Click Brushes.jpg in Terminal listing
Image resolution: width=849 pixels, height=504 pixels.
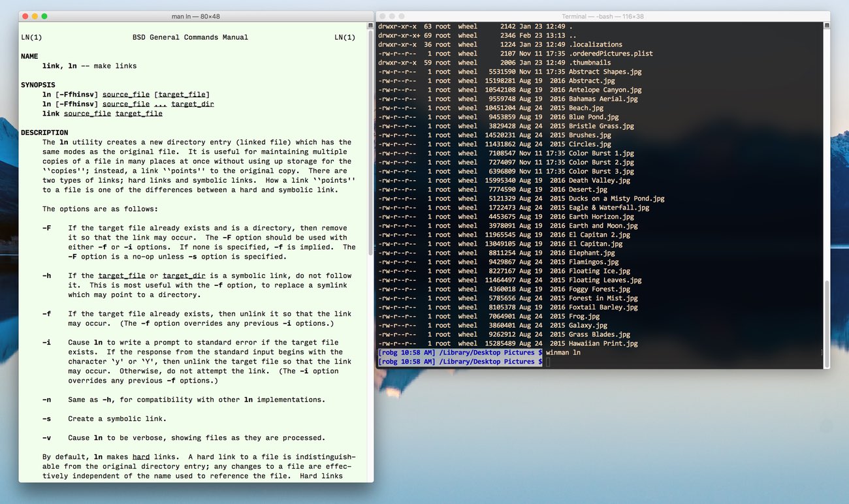590,136
